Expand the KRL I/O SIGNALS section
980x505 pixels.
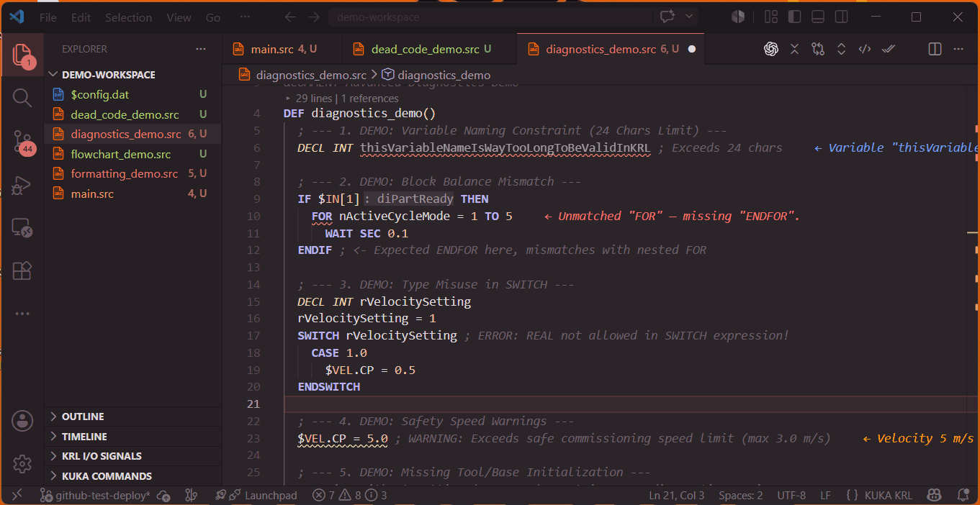(133, 456)
